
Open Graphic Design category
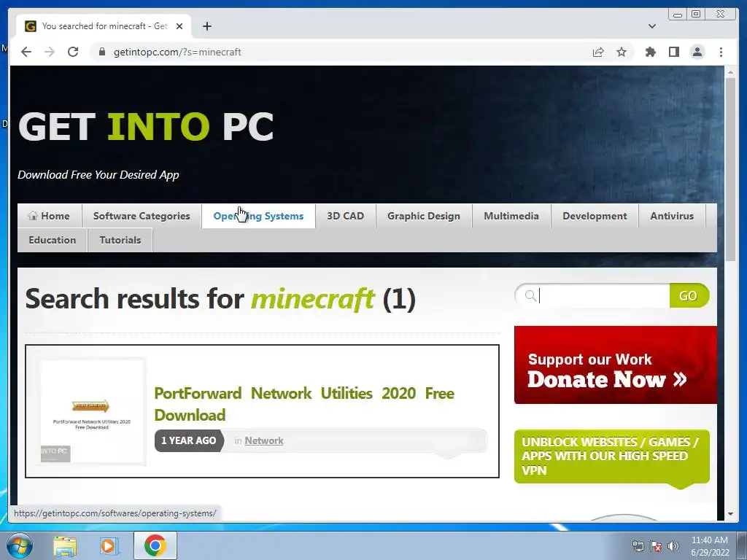pyautogui.click(x=424, y=216)
